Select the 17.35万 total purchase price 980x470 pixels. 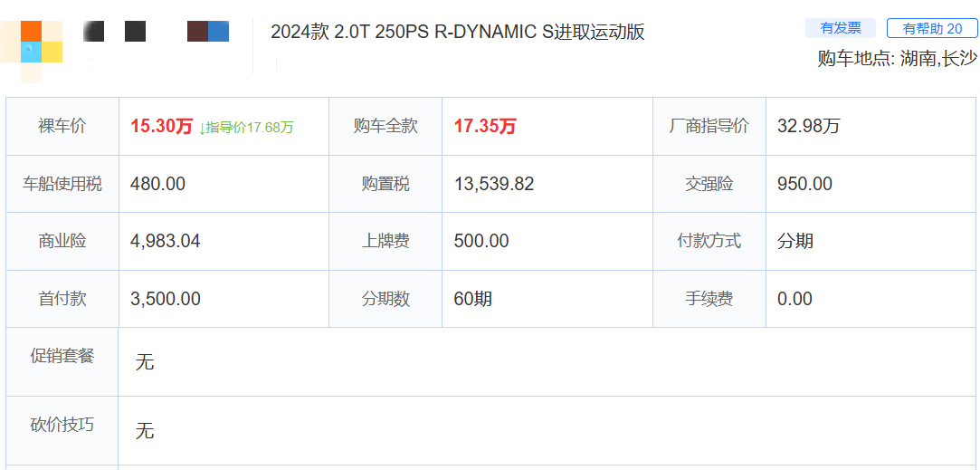pyautogui.click(x=485, y=127)
